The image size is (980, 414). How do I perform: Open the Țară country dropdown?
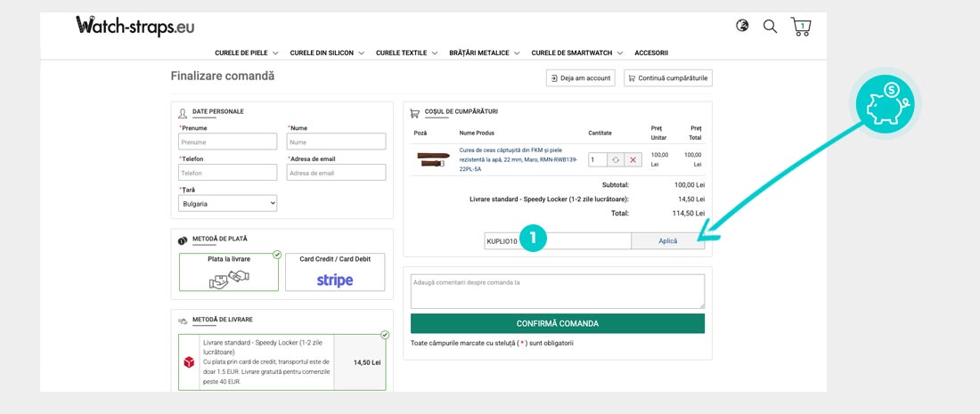tap(228, 204)
